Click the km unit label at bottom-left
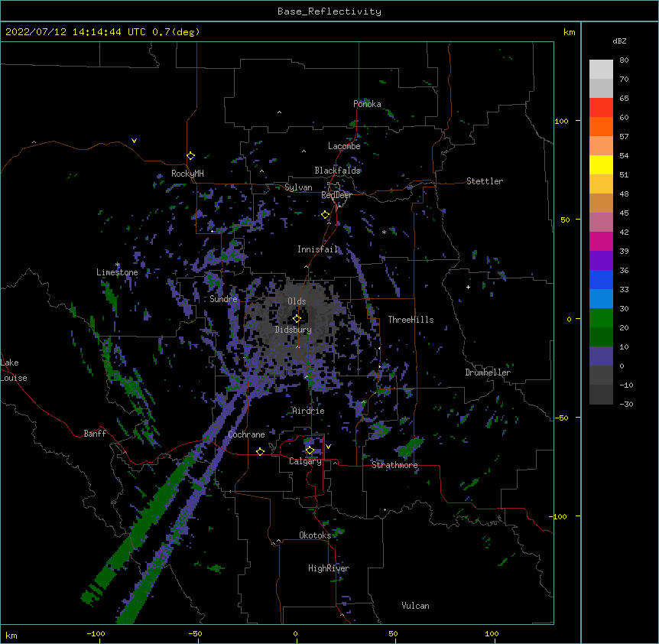This screenshot has height=644, width=659. (11, 636)
